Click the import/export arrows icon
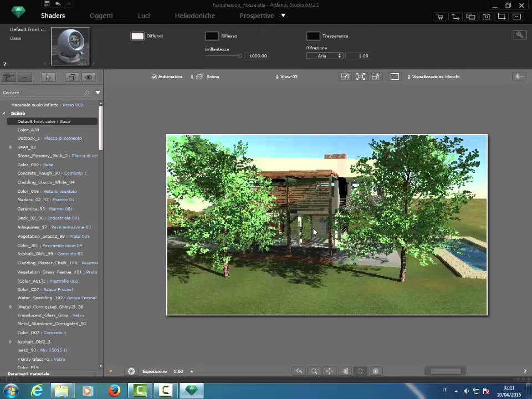This screenshot has height=399, width=532. point(455,17)
